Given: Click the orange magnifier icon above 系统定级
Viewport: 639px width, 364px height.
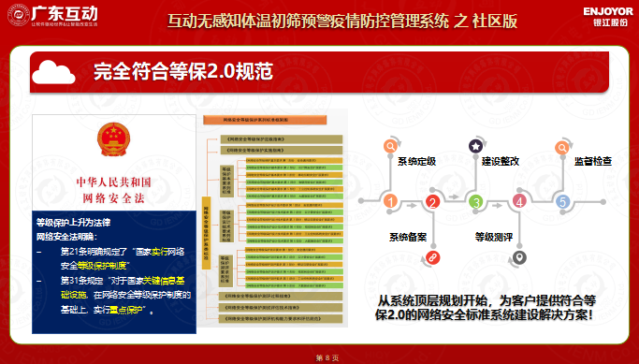Looking at the screenshot, I should [390, 146].
